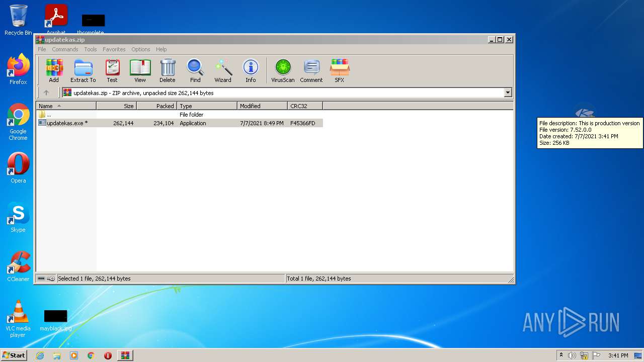Click the volume speaker tray icon
644x362 pixels.
point(572,355)
